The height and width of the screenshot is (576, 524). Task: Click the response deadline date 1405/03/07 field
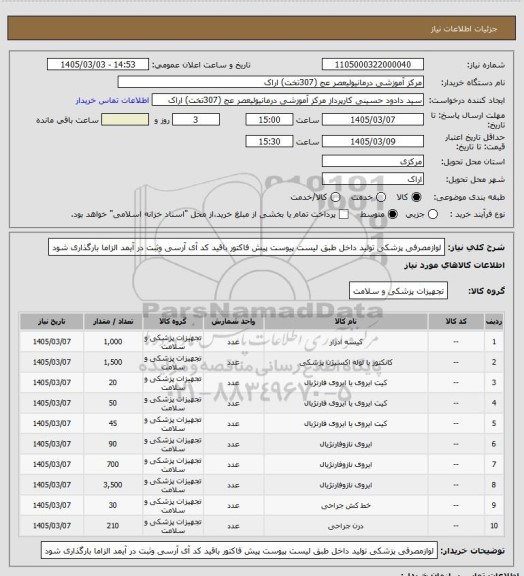373,120
